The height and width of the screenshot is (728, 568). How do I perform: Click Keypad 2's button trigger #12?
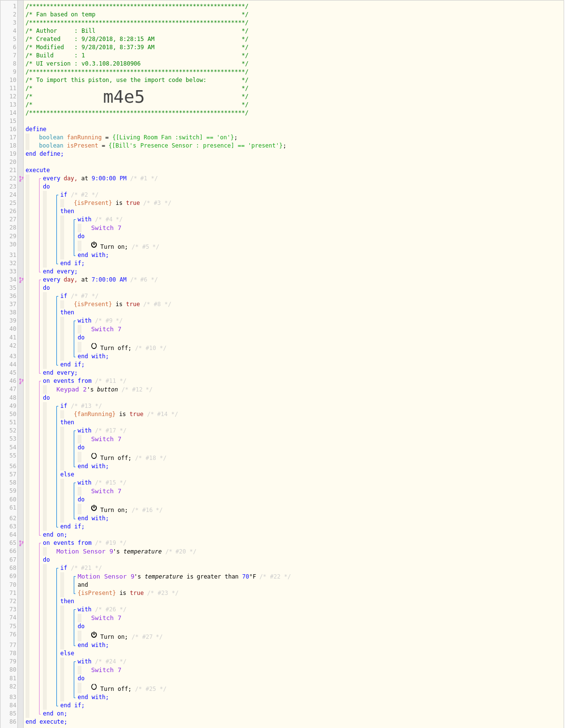pyautogui.click(x=87, y=390)
